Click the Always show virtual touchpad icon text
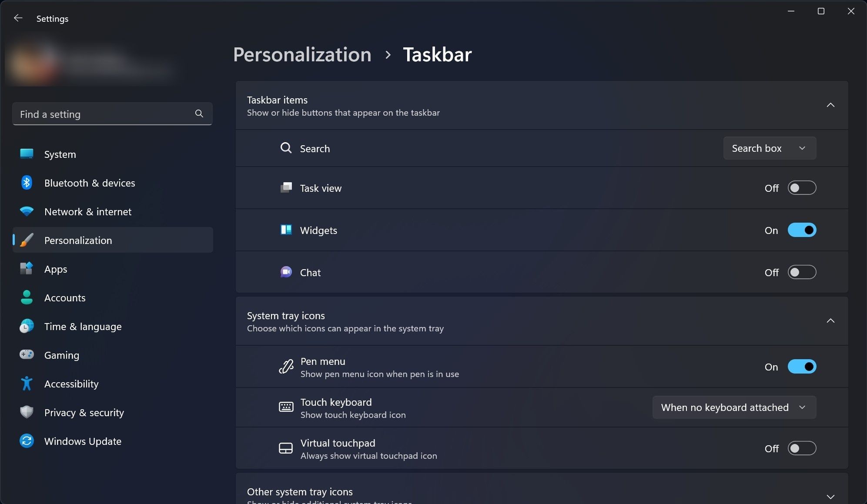This screenshot has width=867, height=504. pyautogui.click(x=368, y=456)
